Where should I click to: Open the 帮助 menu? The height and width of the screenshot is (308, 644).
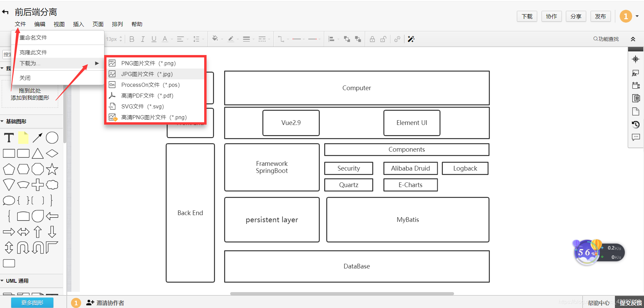point(137,24)
